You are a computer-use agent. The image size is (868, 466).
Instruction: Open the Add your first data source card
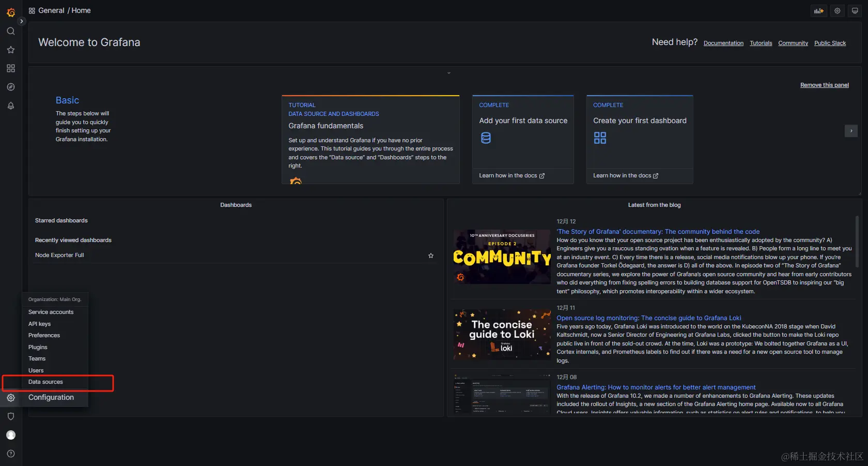(523, 140)
